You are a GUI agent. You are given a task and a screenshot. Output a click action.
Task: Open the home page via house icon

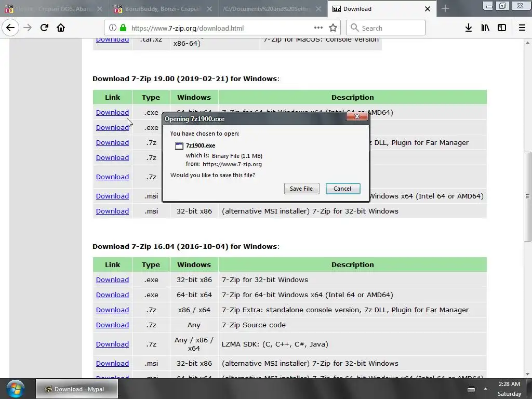click(x=61, y=28)
